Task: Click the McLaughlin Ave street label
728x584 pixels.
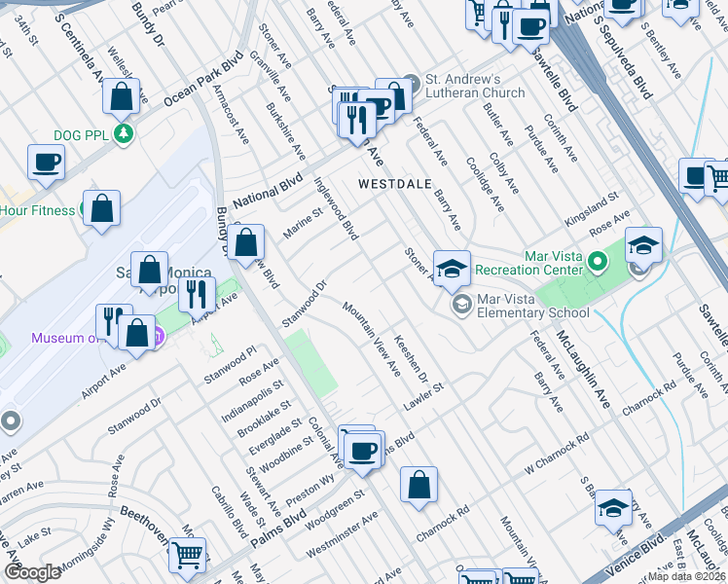Action: point(584,370)
